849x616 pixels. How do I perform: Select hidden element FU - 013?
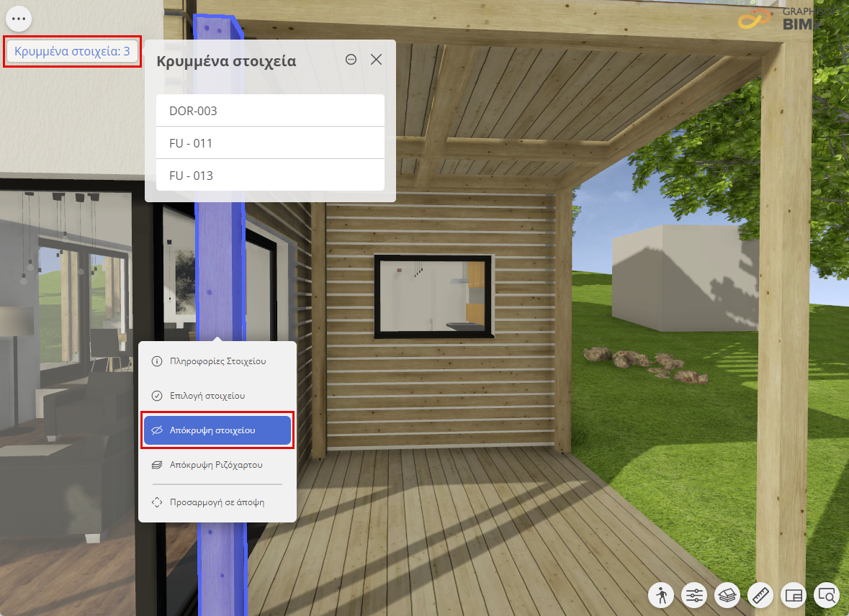coord(270,175)
